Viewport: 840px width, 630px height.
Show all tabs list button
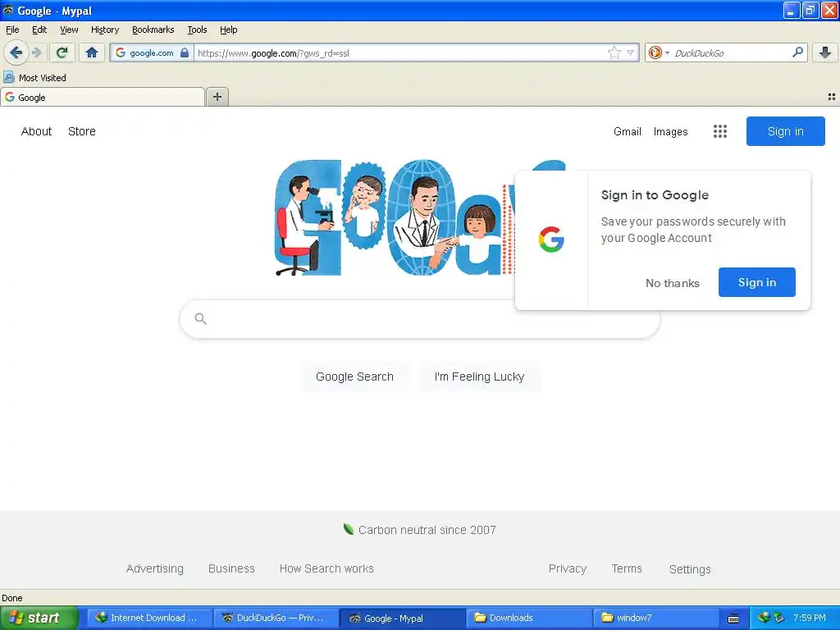click(x=832, y=97)
